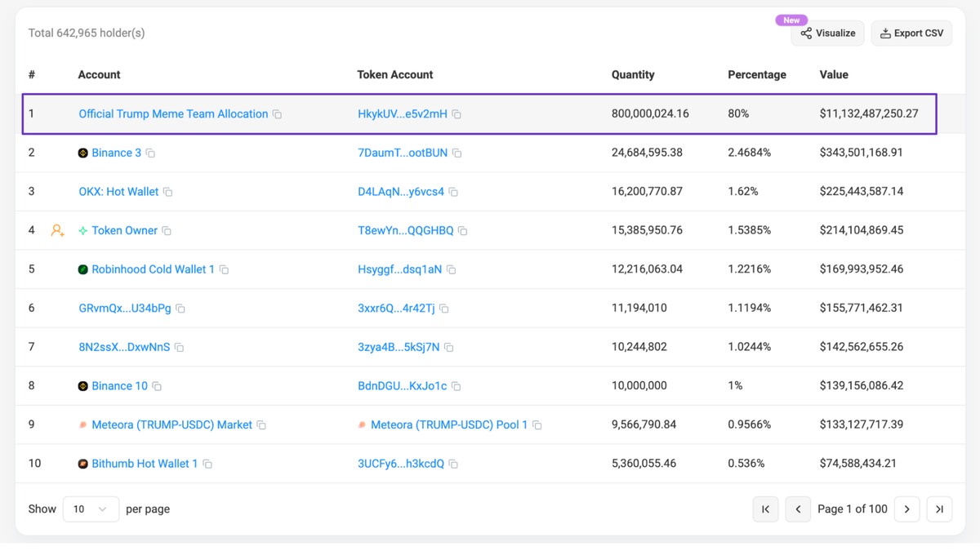Jump to the first page of holders
980x551 pixels.
(x=765, y=509)
